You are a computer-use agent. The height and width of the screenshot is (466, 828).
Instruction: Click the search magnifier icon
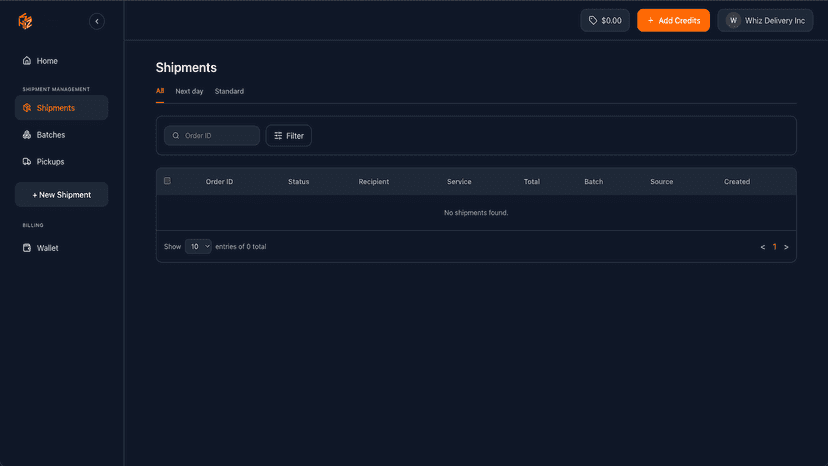(176, 136)
